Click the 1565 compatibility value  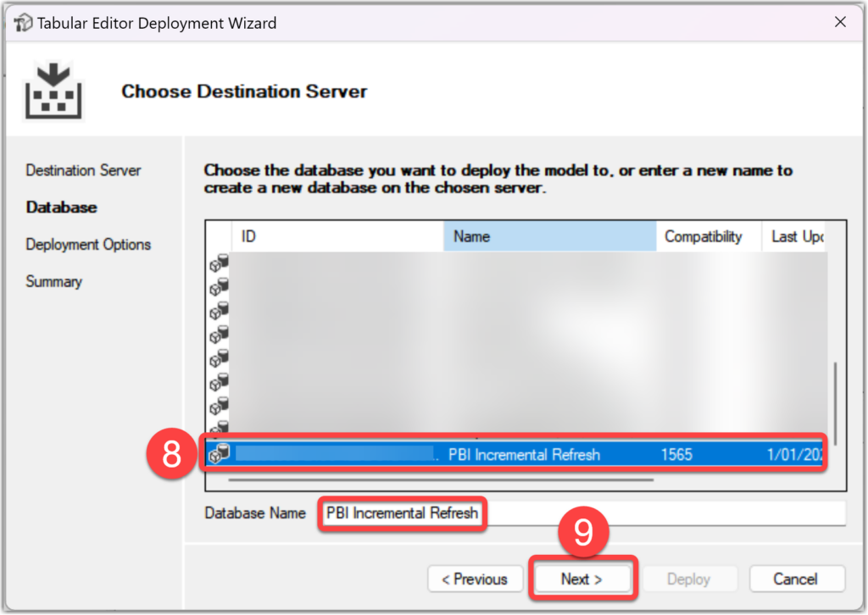tap(676, 455)
